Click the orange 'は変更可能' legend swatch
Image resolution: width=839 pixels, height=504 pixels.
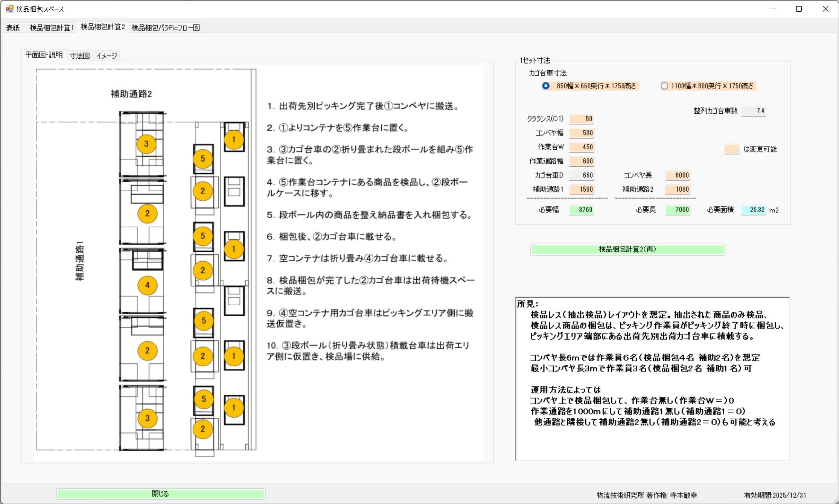[731, 149]
